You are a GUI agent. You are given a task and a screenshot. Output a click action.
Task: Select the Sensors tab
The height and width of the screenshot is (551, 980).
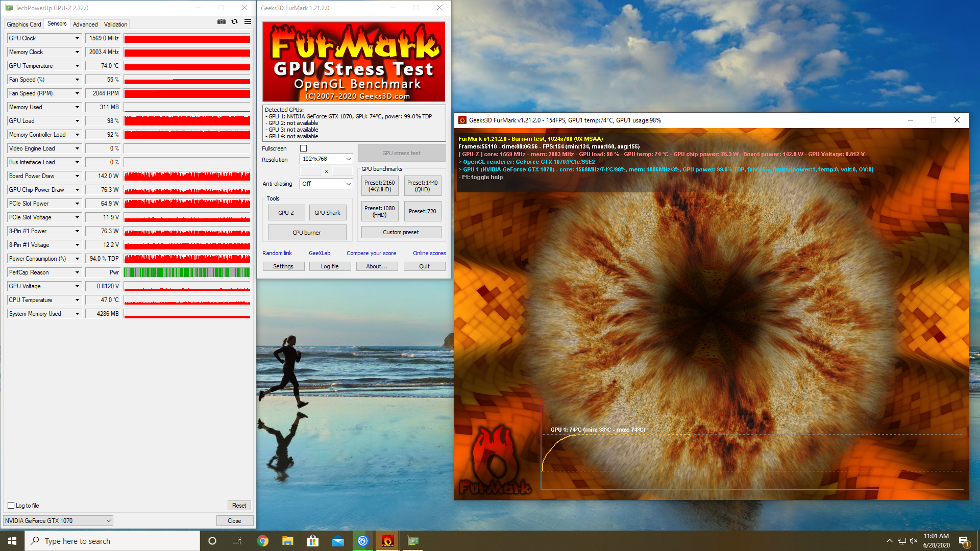(x=57, y=23)
